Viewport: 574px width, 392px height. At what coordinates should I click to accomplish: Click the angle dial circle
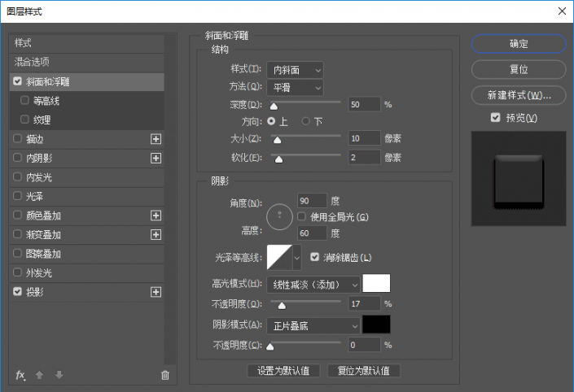point(280,216)
